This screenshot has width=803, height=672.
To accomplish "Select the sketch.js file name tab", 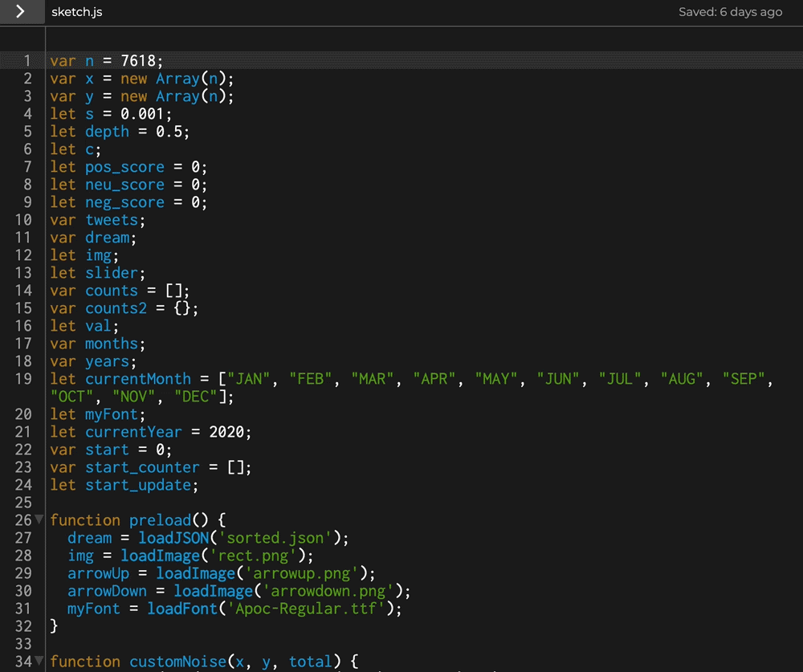I will point(76,12).
